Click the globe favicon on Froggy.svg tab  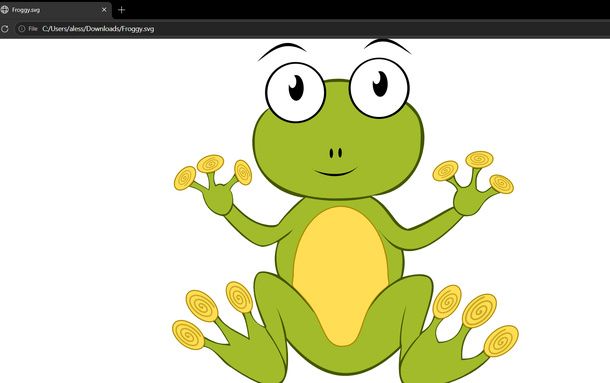point(5,10)
